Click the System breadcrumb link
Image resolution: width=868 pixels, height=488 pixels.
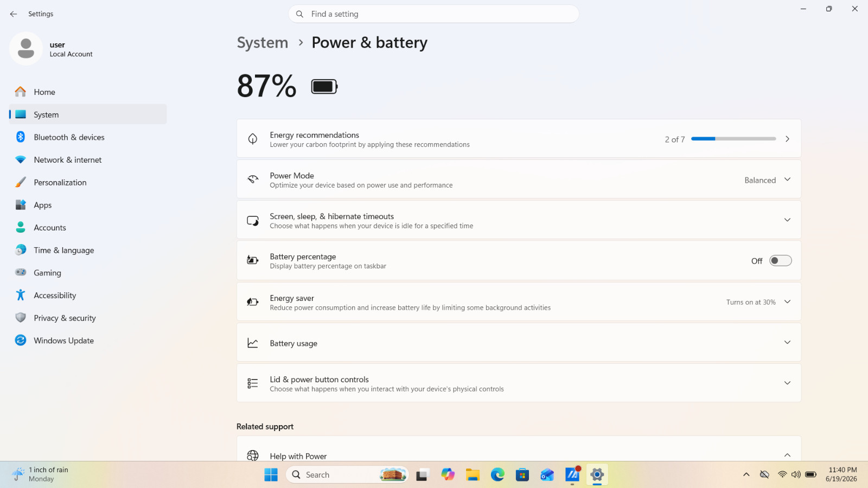pyautogui.click(x=263, y=43)
